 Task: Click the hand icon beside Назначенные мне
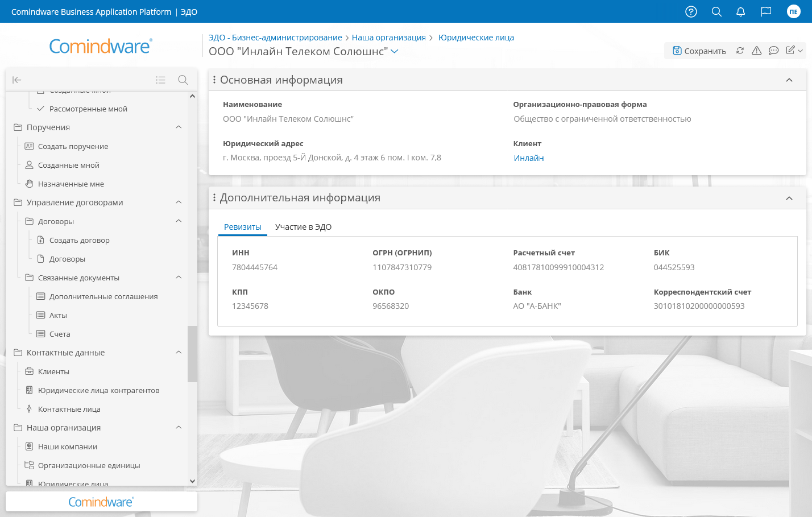point(29,184)
